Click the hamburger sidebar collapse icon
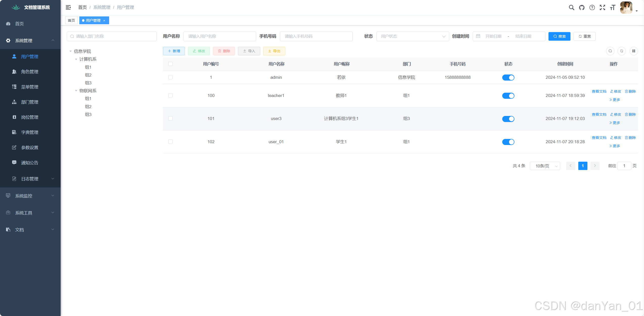Screen dimensions: 644x316 click(x=68, y=7)
